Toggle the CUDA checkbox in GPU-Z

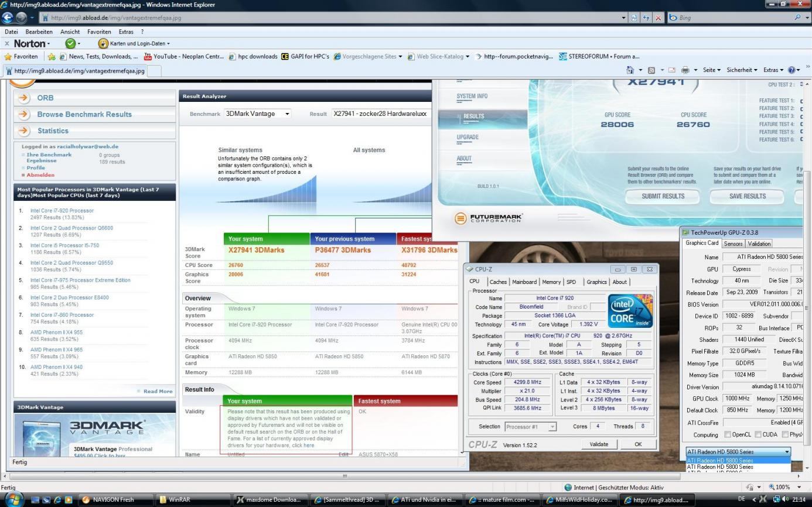tap(759, 434)
